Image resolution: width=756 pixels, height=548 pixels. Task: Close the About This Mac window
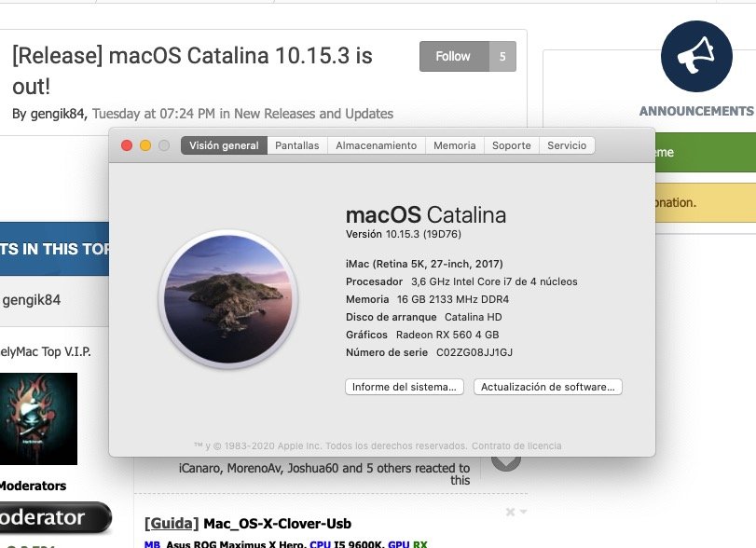pos(127,145)
